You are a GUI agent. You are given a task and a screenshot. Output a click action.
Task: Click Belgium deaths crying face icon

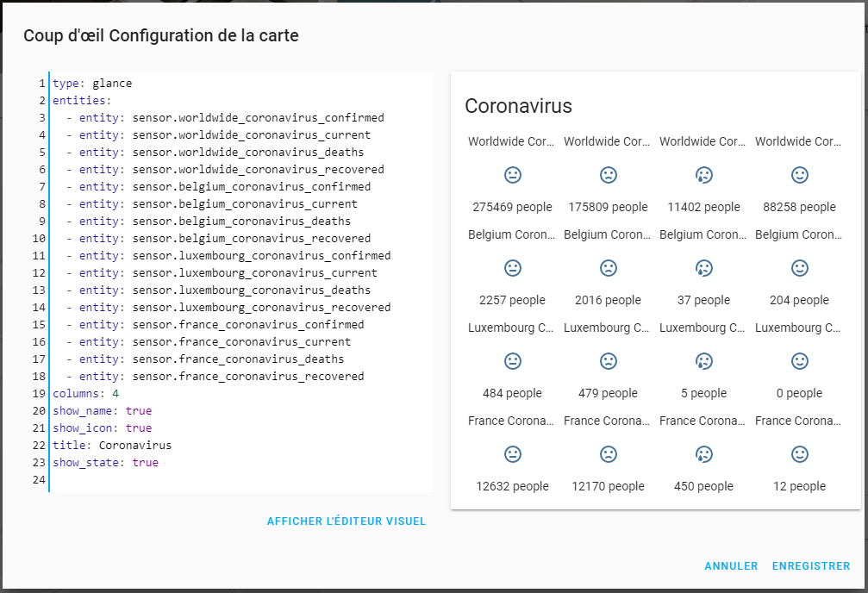click(703, 268)
